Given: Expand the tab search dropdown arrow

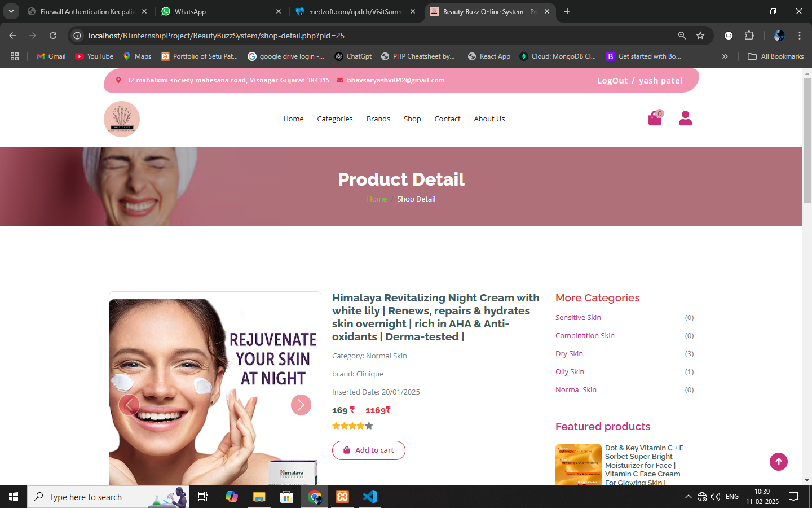Looking at the screenshot, I should 11,11.
